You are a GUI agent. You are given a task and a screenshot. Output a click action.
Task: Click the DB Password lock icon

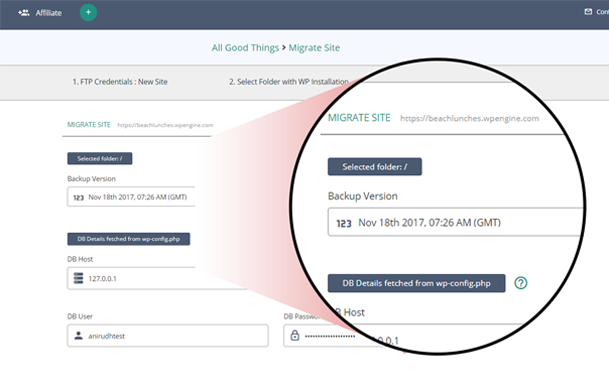click(295, 335)
